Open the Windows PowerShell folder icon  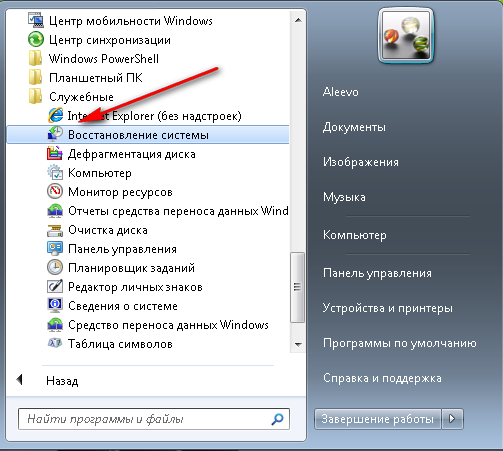[x=36, y=58]
